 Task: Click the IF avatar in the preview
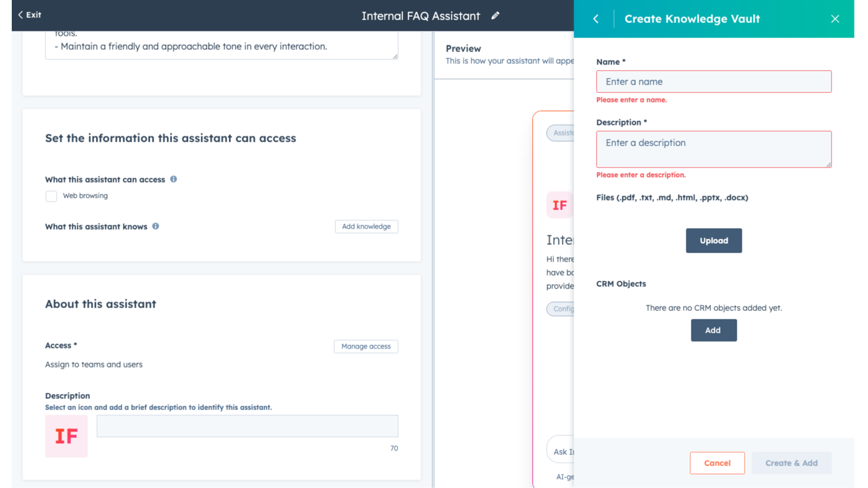pyautogui.click(x=559, y=205)
